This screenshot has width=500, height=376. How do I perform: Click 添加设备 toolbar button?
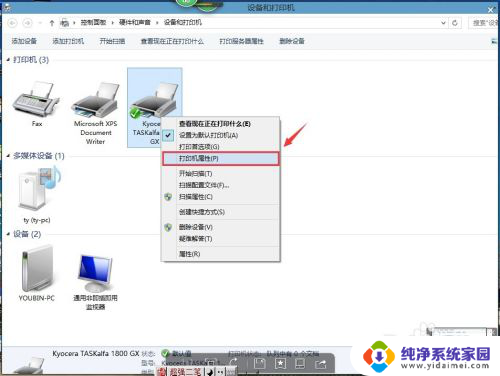(24, 41)
